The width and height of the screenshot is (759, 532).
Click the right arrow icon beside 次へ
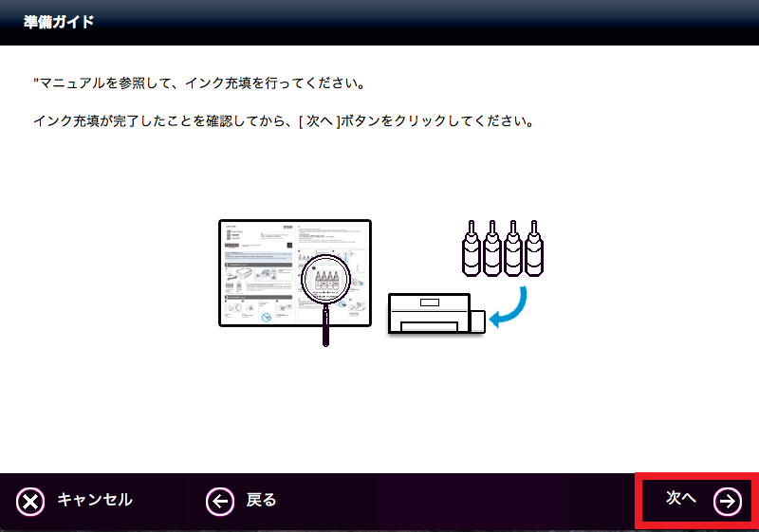click(728, 501)
